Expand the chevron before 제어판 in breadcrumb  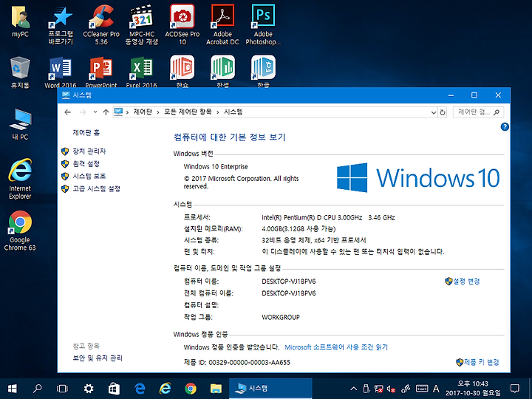coord(127,112)
